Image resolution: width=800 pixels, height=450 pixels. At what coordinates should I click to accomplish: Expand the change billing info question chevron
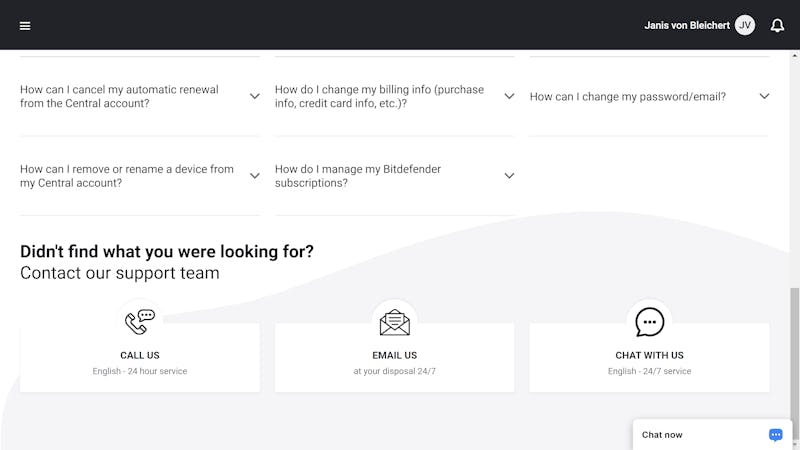(x=509, y=96)
